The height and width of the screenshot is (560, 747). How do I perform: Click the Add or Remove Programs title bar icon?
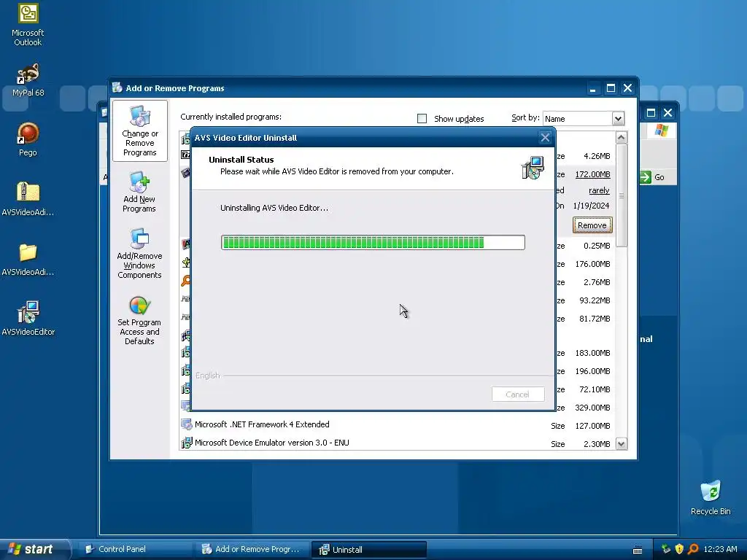[117, 87]
